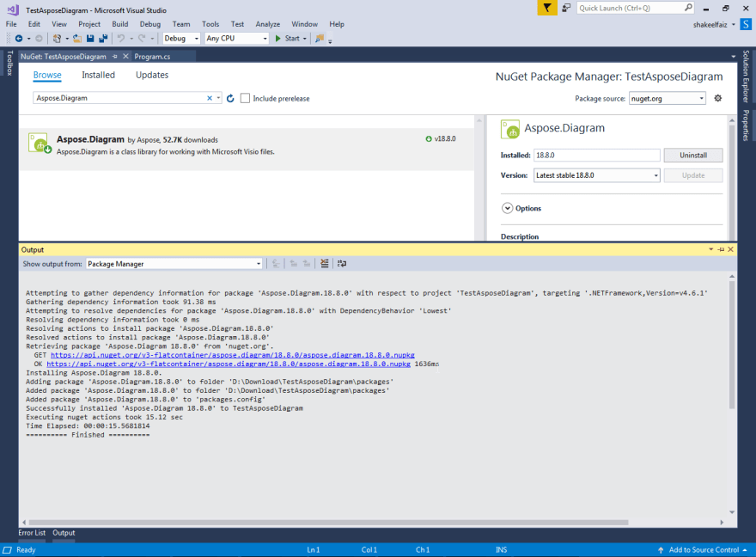The image size is (756, 557).
Task: Open the Version Latest stable dropdown
Action: click(656, 175)
